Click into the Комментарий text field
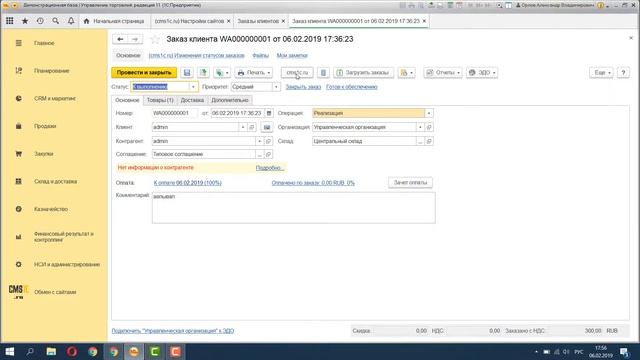 click(293, 208)
